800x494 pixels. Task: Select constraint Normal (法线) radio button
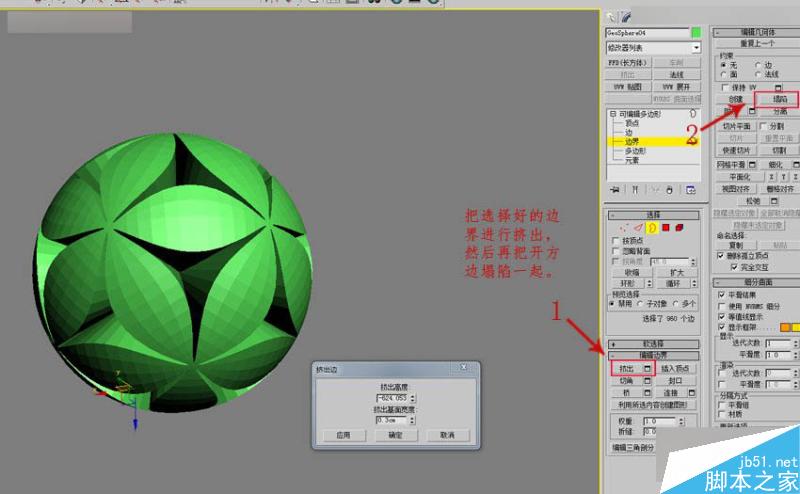(758, 75)
